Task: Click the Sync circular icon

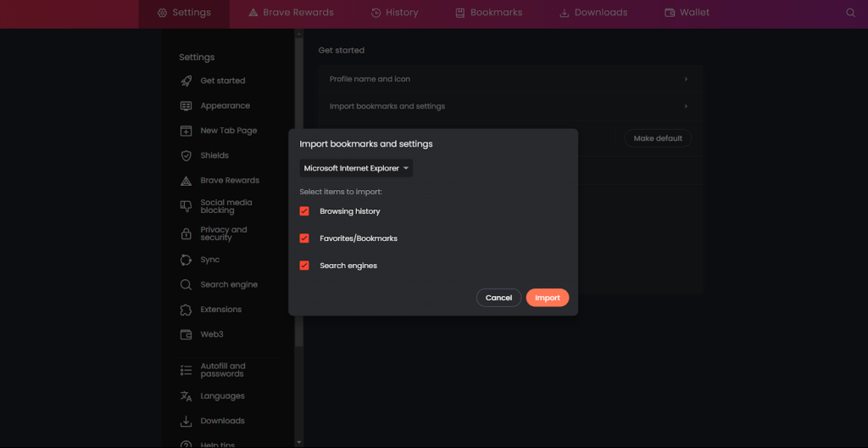Action: tap(186, 260)
